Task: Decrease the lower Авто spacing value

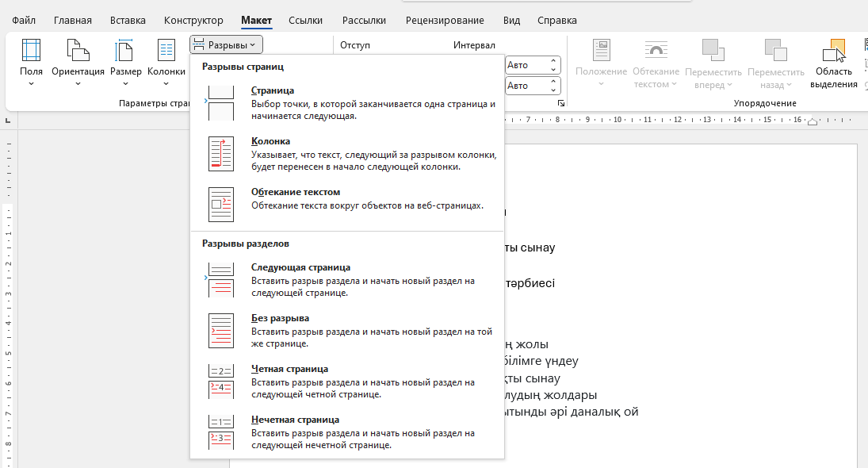Action: coord(553,90)
